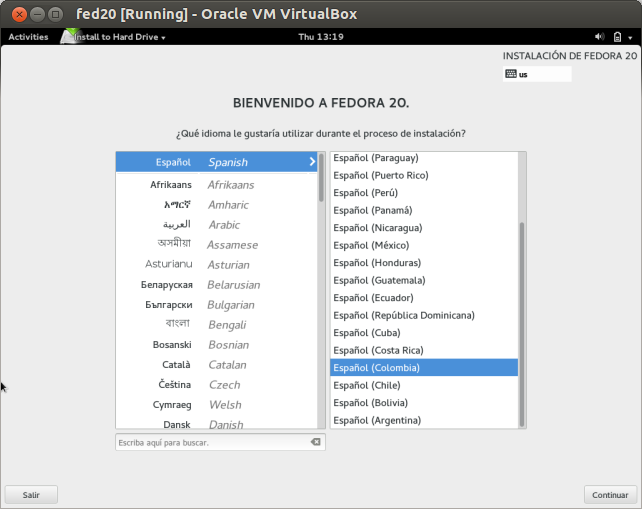Image resolution: width=642 pixels, height=509 pixels.
Task: Choose Español (Bolivia) locale
Action: 424,403
